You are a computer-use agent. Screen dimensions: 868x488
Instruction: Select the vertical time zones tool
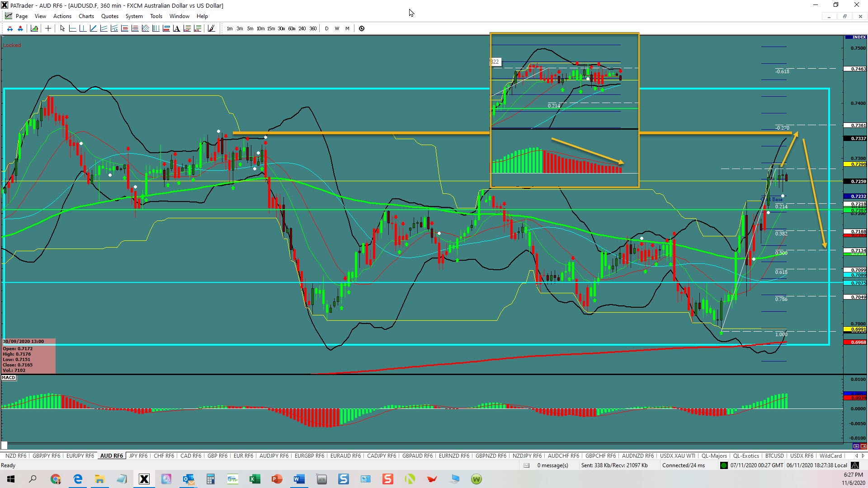pos(156,28)
